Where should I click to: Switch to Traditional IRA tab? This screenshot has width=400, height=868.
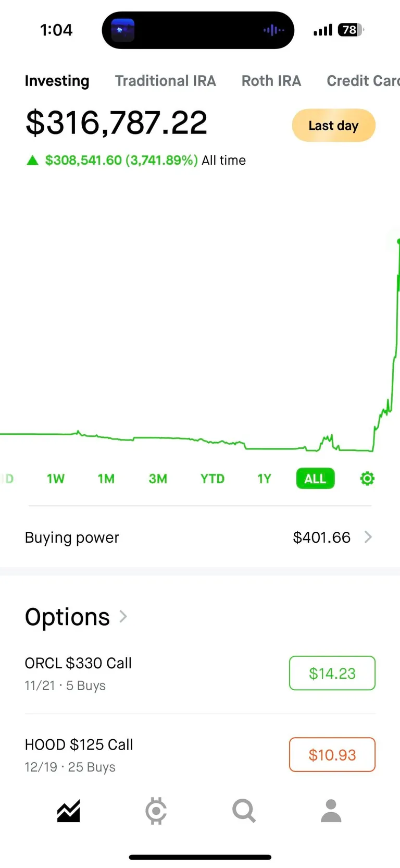(165, 81)
